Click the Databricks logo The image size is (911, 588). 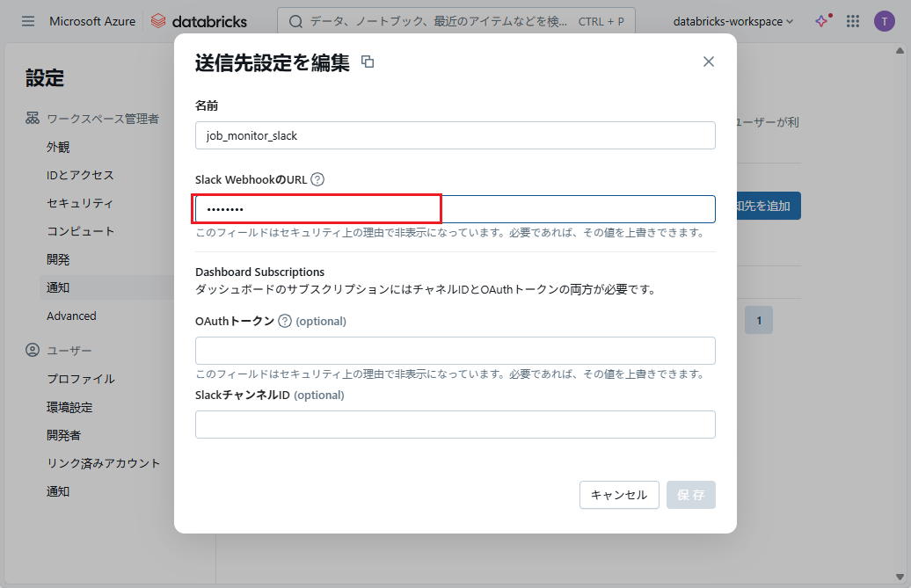pos(199,21)
